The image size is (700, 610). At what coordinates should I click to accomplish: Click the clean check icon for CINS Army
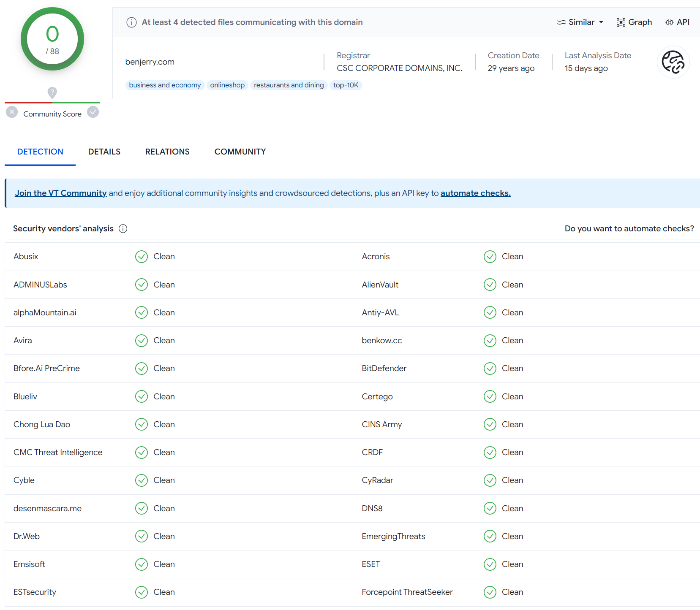click(490, 425)
